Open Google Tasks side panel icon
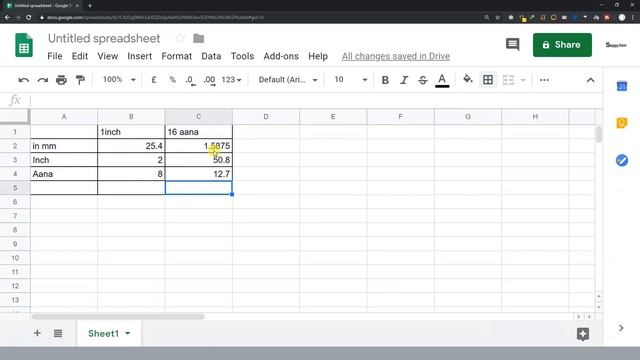640x360 pixels. click(621, 160)
